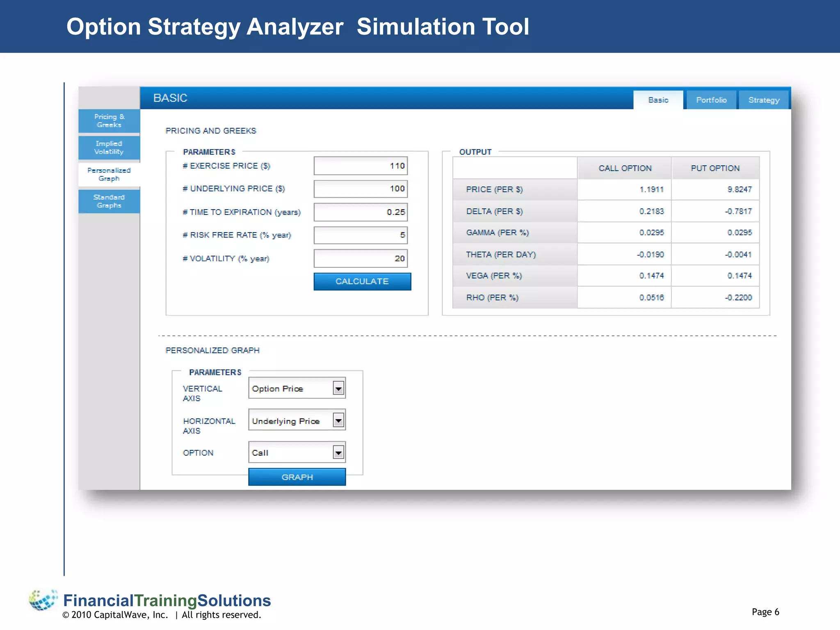Screen dimensions: 840x630
Task: Select the call price value 1.1911
Action: pyautogui.click(x=652, y=189)
